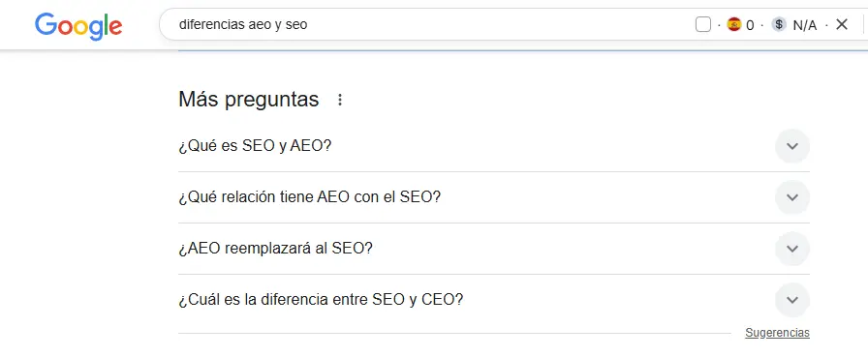Click the Más preguntas heading
868x357 pixels.
point(249,100)
